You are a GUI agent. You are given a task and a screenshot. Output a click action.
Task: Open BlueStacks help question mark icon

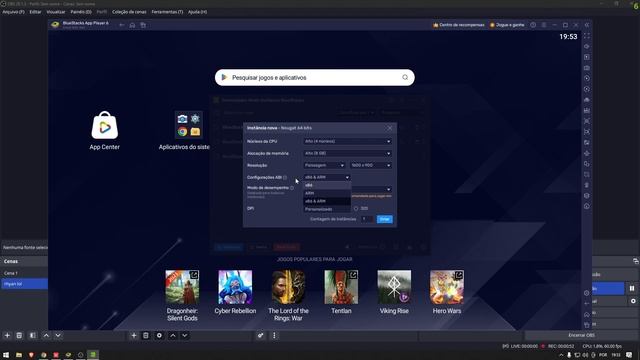pyautogui.click(x=533, y=25)
